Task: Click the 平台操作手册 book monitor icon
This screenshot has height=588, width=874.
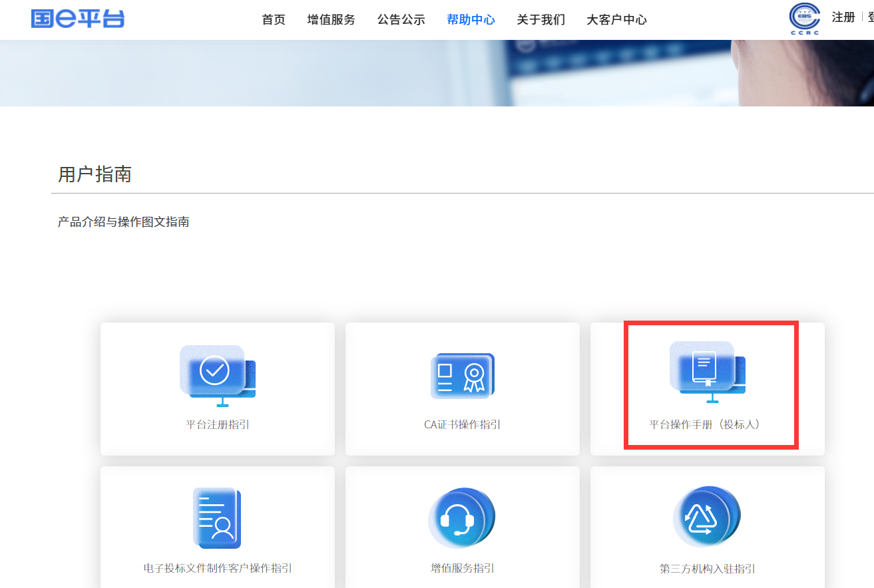Action: pos(707,372)
